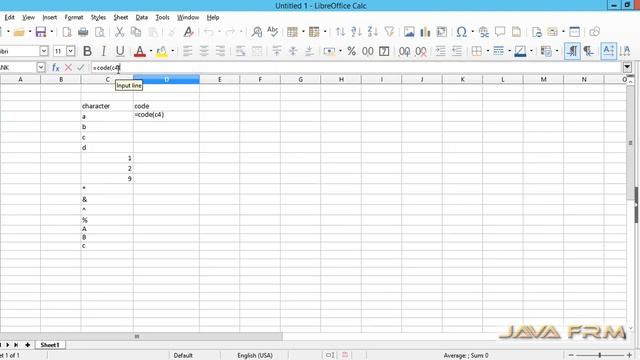Click the Sort ascending icon
This screenshot has width=640, height=360.
click(356, 32)
